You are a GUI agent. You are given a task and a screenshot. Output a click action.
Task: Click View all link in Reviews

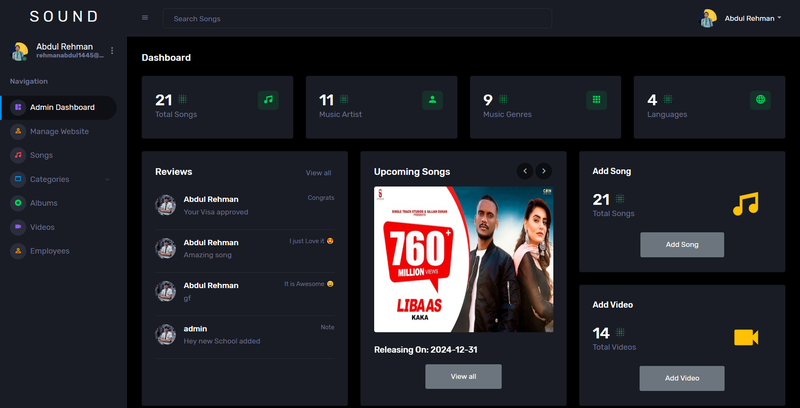point(318,173)
